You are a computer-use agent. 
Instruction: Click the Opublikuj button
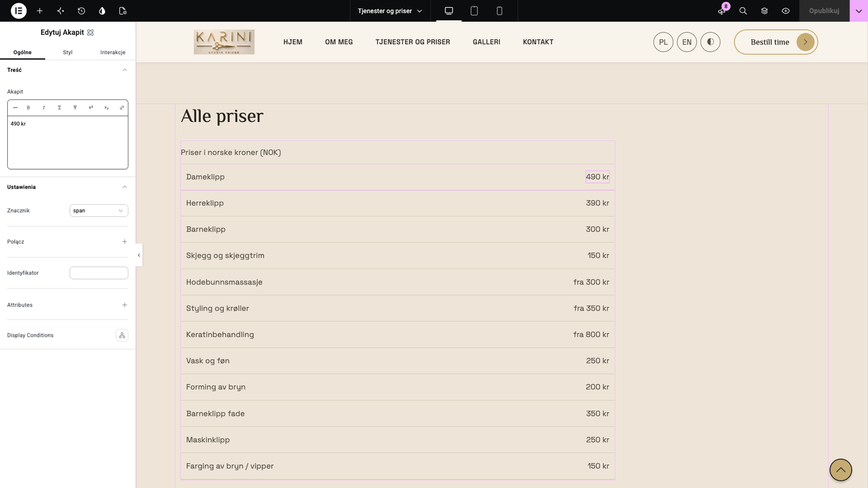coord(824,11)
